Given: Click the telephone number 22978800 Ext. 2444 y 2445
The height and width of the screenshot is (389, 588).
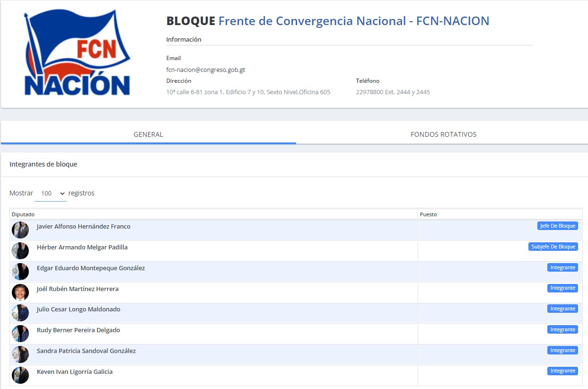Looking at the screenshot, I should pyautogui.click(x=393, y=92).
